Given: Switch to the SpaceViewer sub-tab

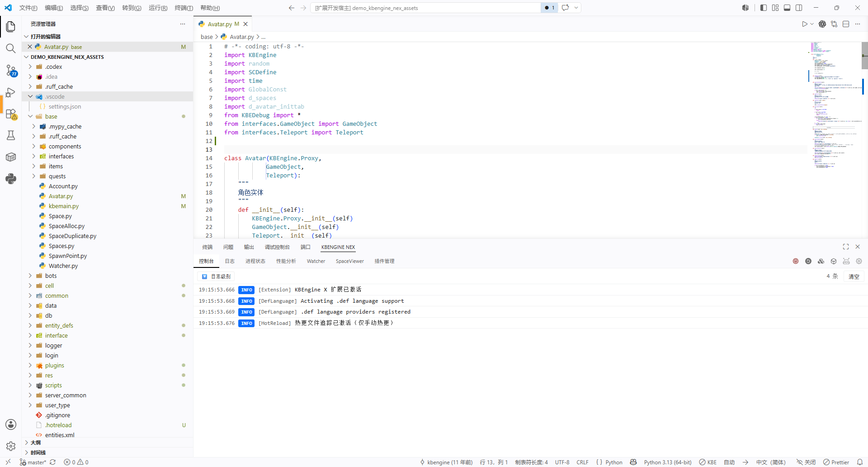Looking at the screenshot, I should coord(349,261).
